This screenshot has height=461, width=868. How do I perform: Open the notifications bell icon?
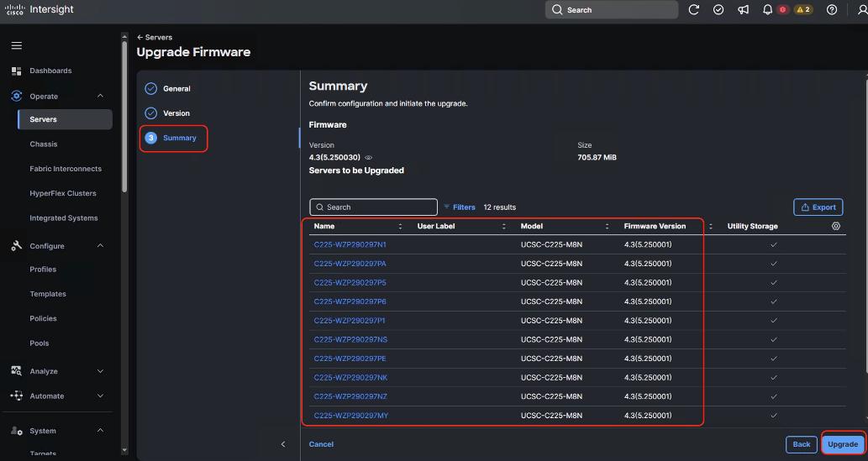767,10
